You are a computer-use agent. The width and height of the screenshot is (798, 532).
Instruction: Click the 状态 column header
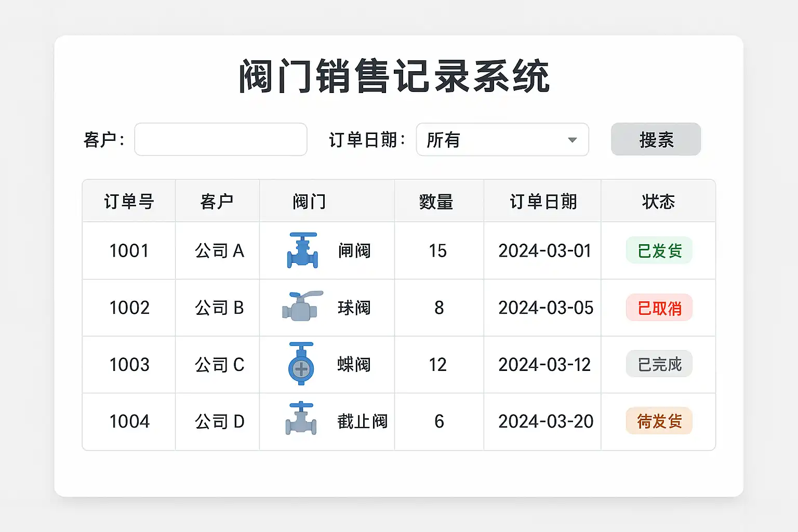tap(658, 202)
